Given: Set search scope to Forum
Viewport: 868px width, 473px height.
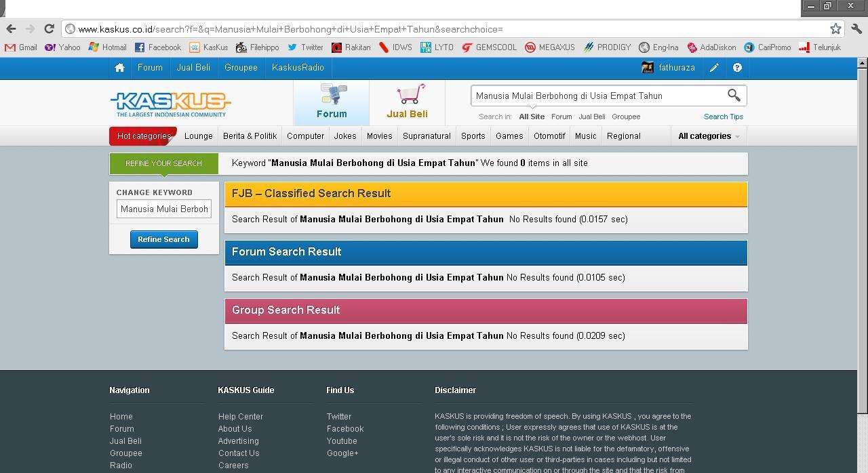Looking at the screenshot, I should [561, 117].
